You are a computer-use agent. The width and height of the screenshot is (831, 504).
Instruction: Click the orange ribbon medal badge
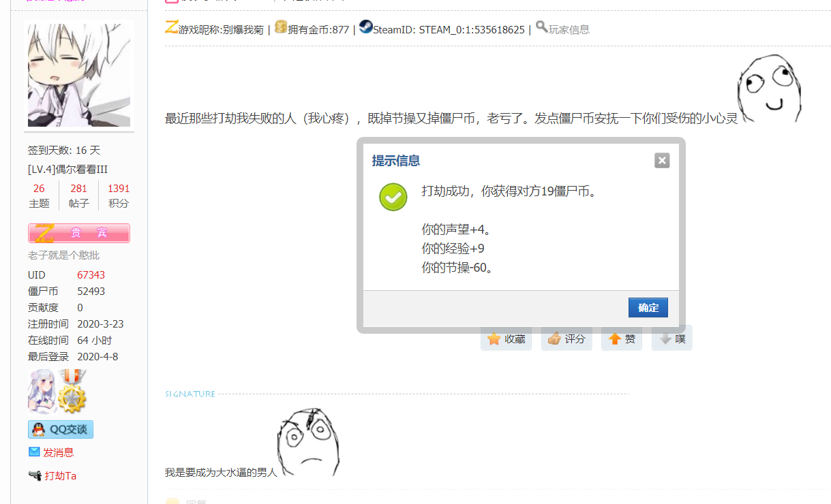tap(73, 377)
